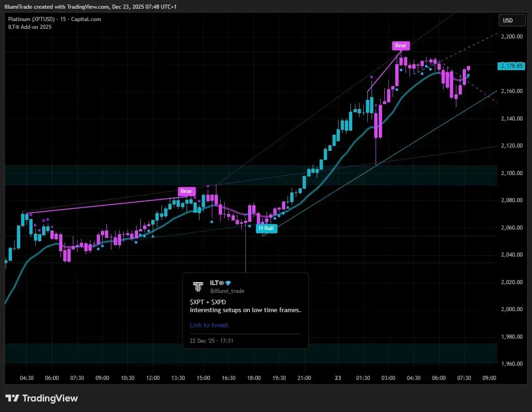Open the 15-minute timeframe selector in the legend

pos(63,19)
